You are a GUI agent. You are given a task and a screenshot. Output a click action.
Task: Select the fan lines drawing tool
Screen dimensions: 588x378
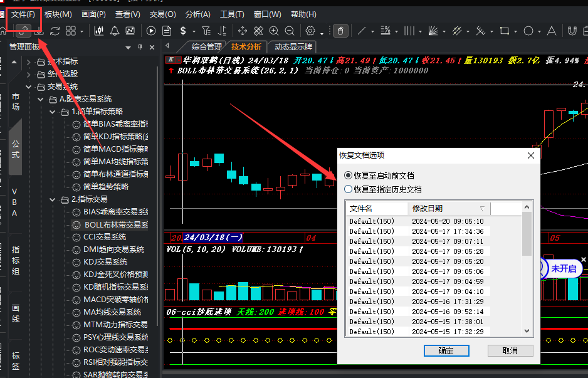click(433, 31)
